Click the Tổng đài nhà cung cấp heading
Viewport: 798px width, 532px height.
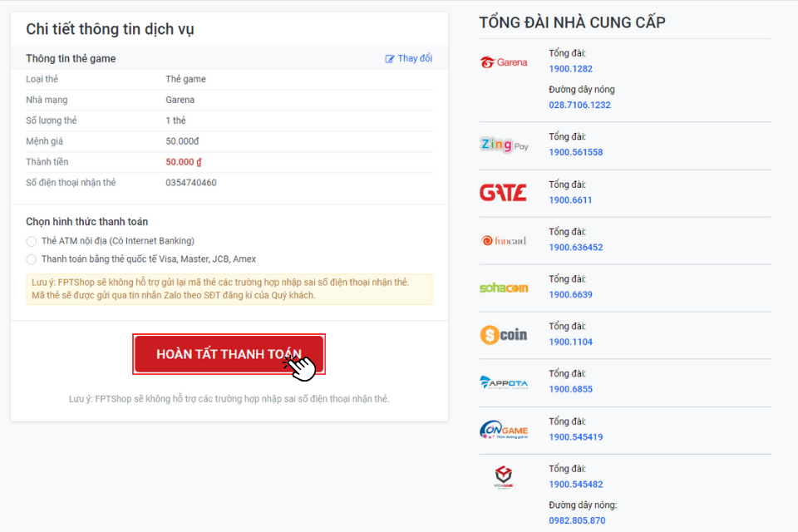point(572,22)
